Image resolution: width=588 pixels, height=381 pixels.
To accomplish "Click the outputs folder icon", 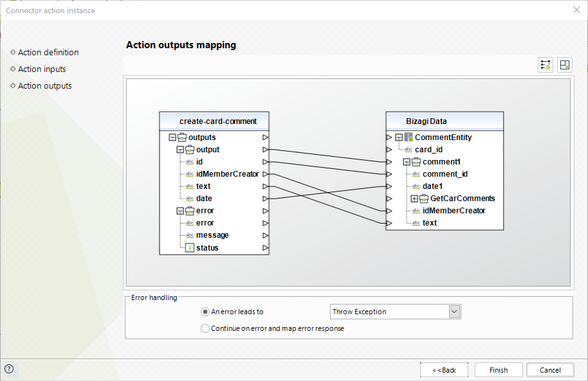I will click(x=182, y=137).
